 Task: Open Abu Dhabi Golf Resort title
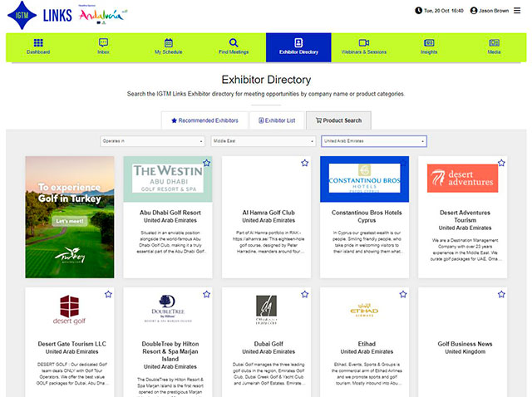coord(170,213)
